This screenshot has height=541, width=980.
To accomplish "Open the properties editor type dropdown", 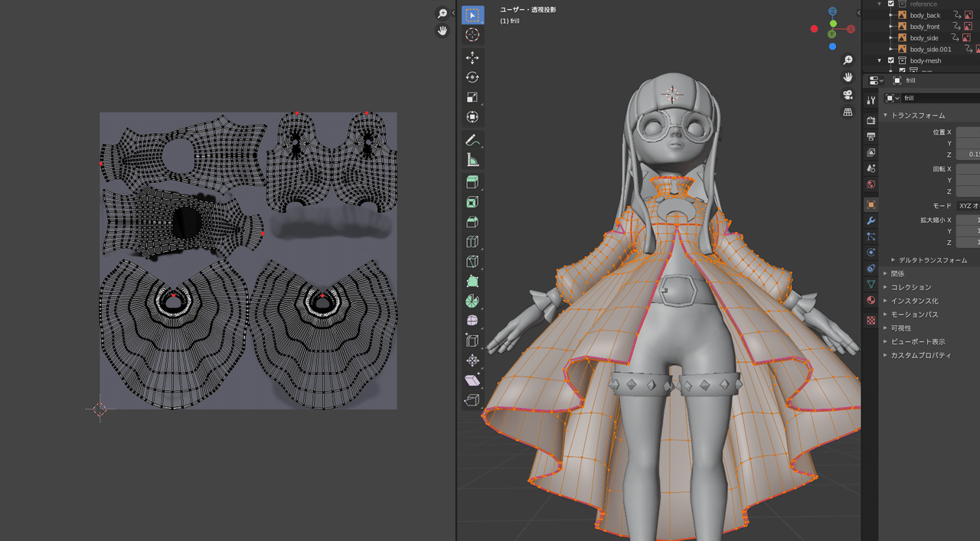I will 876,80.
